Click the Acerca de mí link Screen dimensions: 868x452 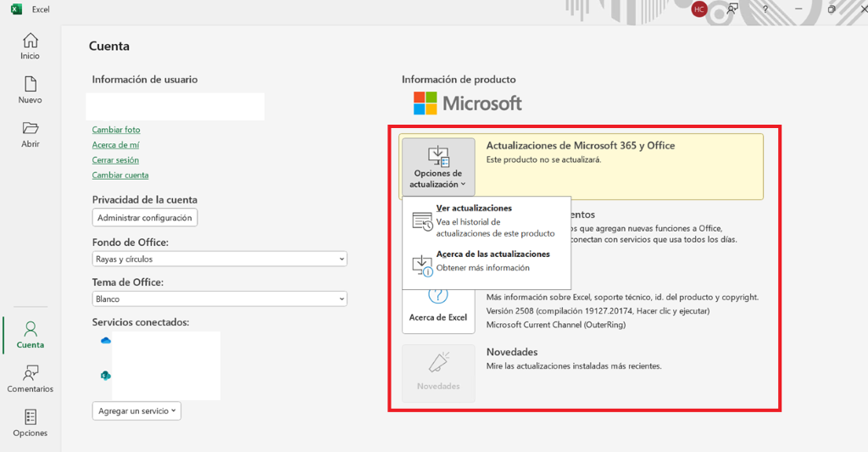click(x=115, y=144)
